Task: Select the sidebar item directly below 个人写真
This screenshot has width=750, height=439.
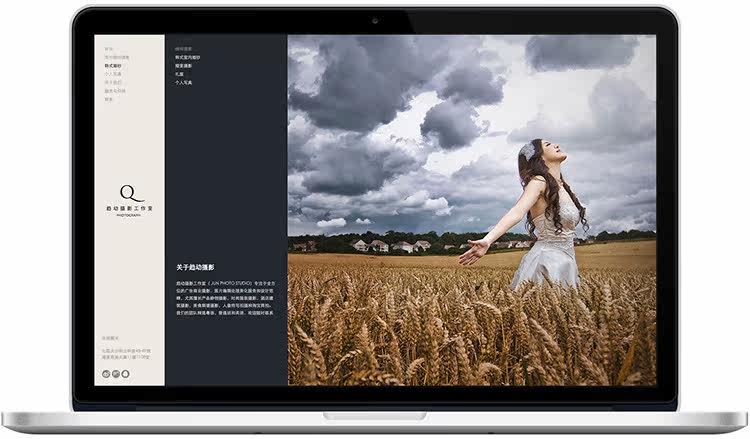Action: (113, 83)
